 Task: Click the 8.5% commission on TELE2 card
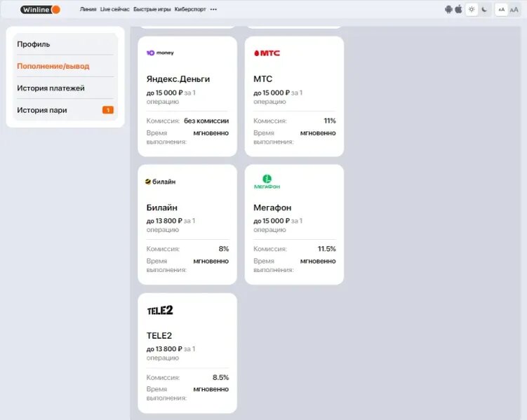point(220,377)
